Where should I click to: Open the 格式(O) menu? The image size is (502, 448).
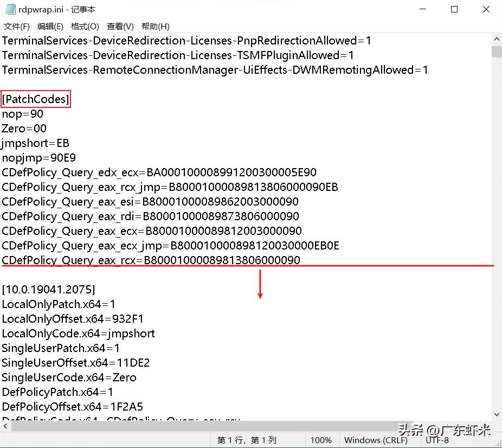pos(85,25)
